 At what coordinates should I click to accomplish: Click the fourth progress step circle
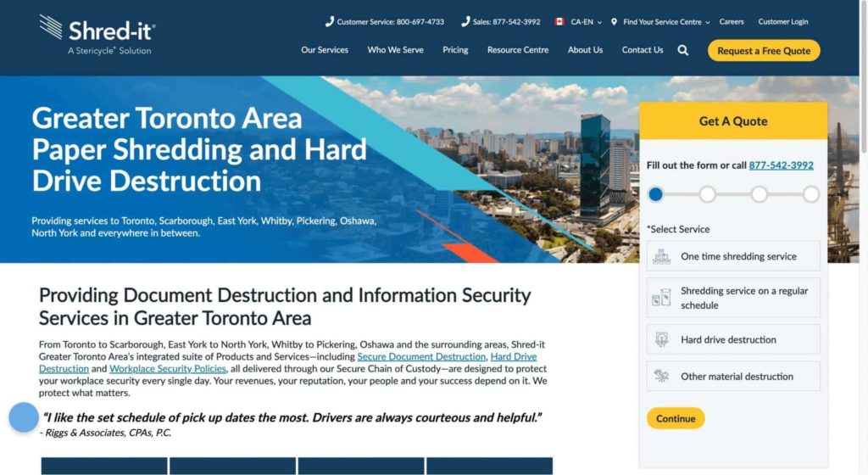[x=811, y=194]
